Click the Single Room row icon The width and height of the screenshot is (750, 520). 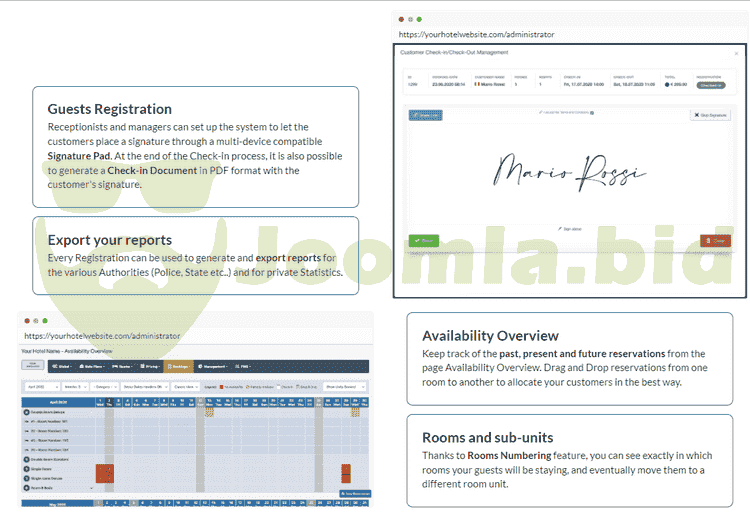[26, 467]
